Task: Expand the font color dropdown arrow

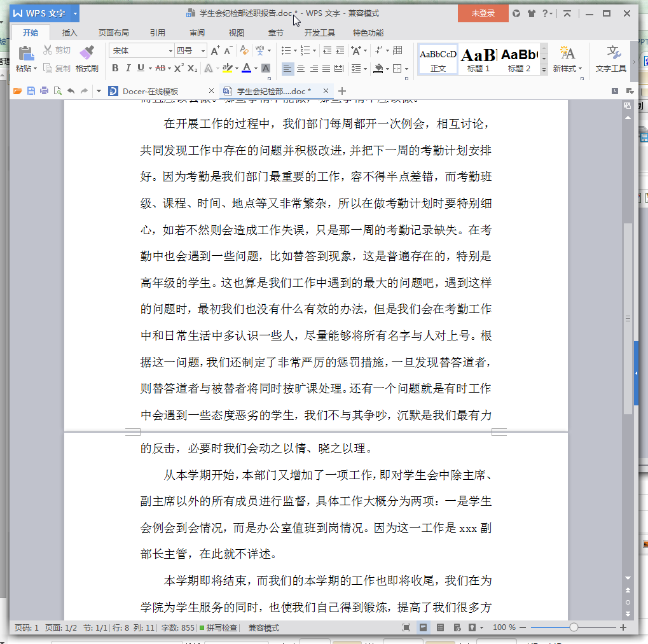Action: click(256, 68)
